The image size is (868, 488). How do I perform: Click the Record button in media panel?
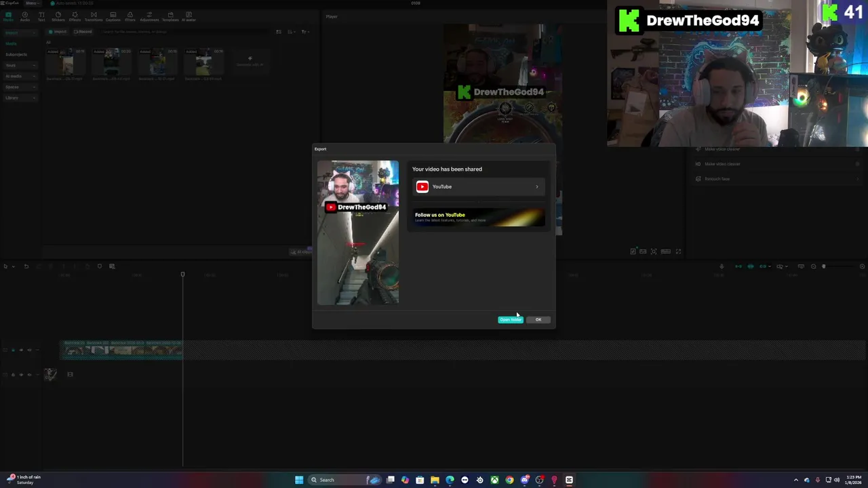83,32
